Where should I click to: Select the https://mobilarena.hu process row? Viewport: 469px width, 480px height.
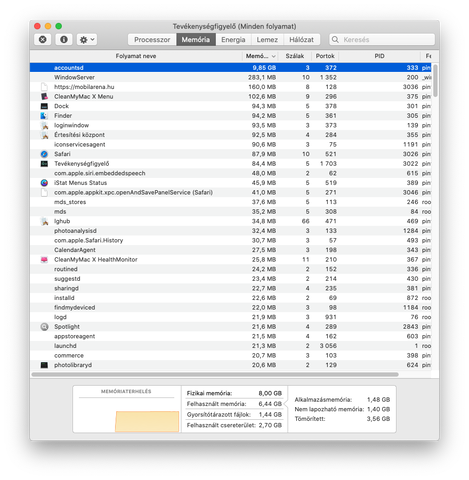pyautogui.click(x=231, y=87)
